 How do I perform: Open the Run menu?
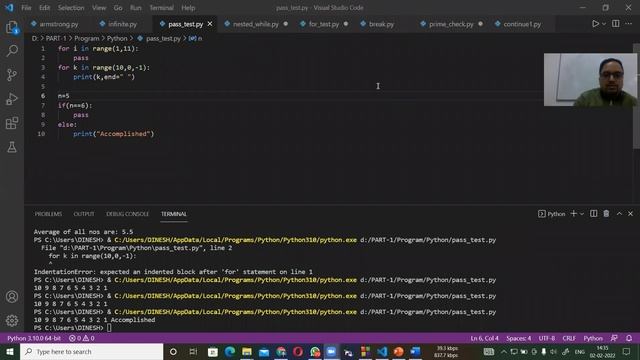pos(136,8)
